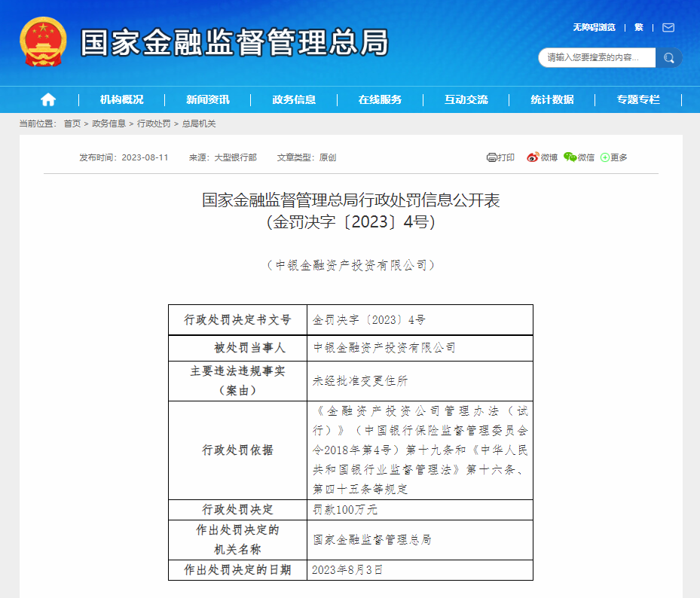Click the printer icon for 打印
Image resolution: width=700 pixels, height=598 pixels.
pos(491,157)
